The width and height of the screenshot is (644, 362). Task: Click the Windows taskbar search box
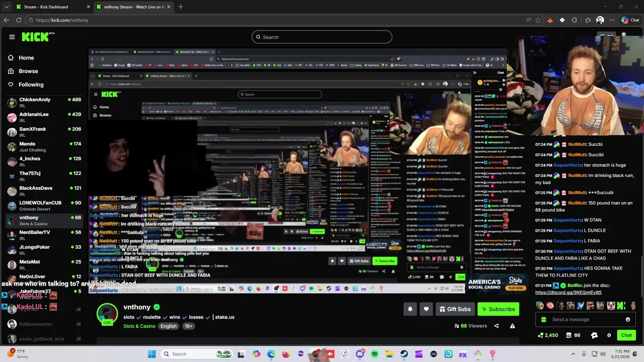tap(198, 354)
